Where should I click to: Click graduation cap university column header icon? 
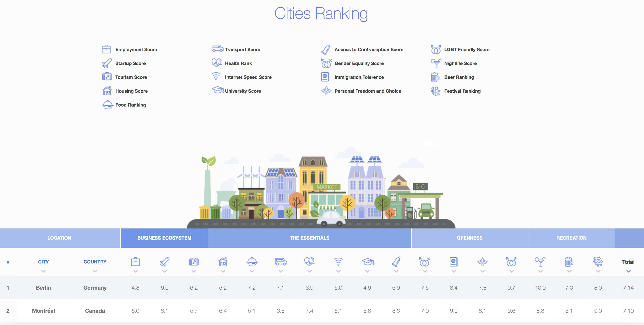point(368,262)
